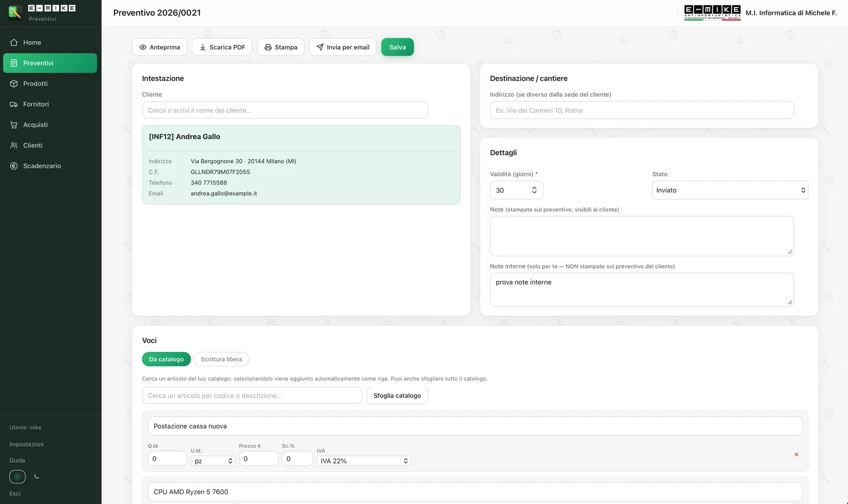
Task: Switch to light theme sun toggle
Action: click(x=17, y=476)
